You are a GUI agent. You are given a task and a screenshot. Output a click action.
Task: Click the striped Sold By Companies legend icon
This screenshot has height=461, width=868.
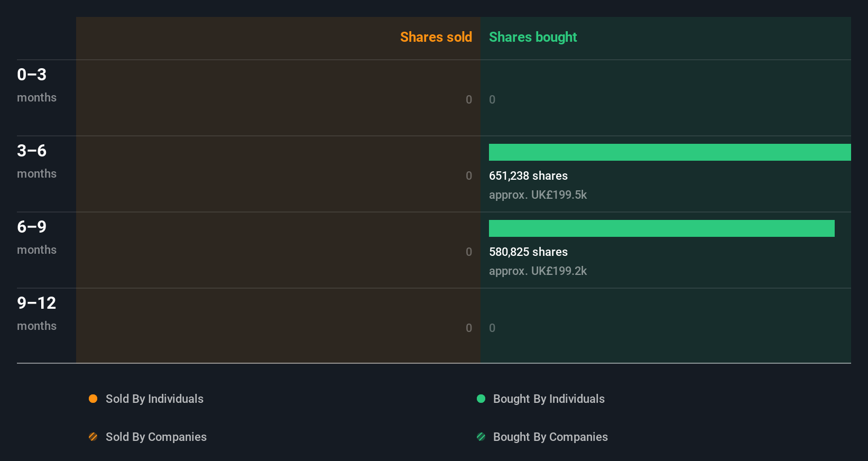coord(93,437)
